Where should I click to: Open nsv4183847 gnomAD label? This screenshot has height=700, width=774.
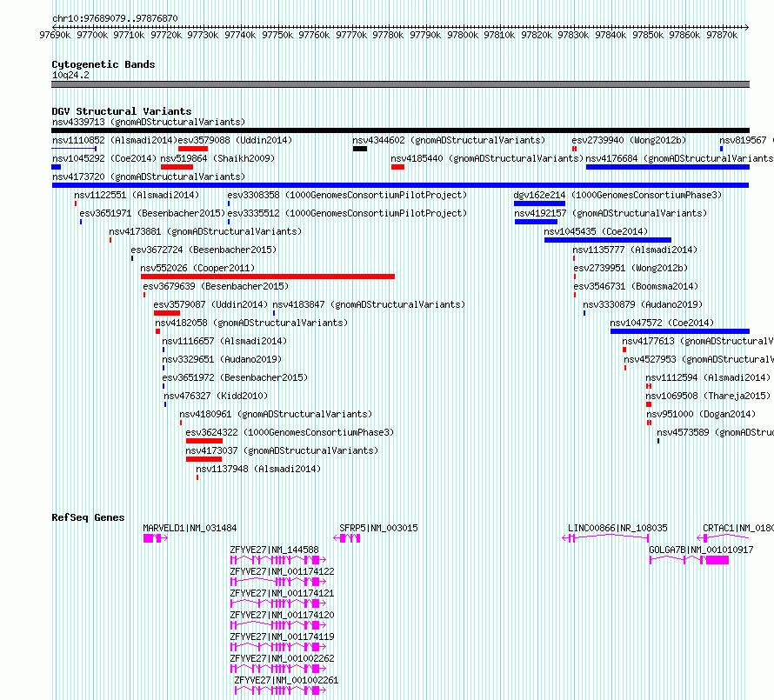tap(369, 304)
